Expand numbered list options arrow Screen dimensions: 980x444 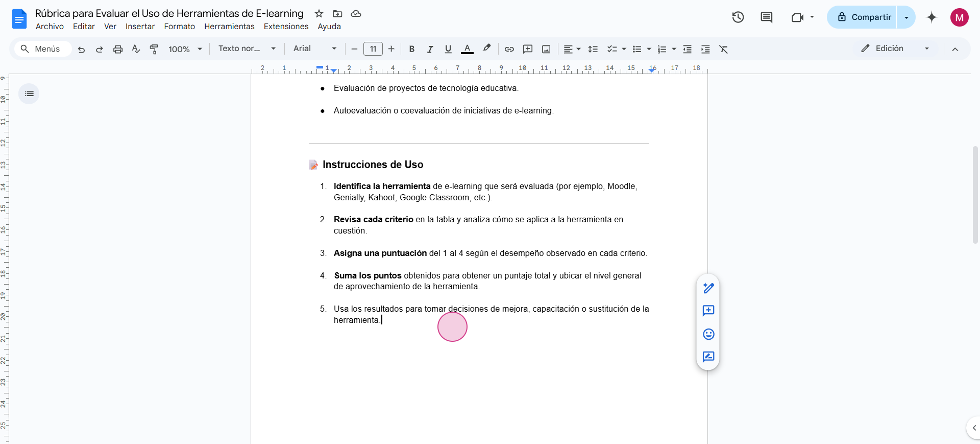[x=674, y=49]
